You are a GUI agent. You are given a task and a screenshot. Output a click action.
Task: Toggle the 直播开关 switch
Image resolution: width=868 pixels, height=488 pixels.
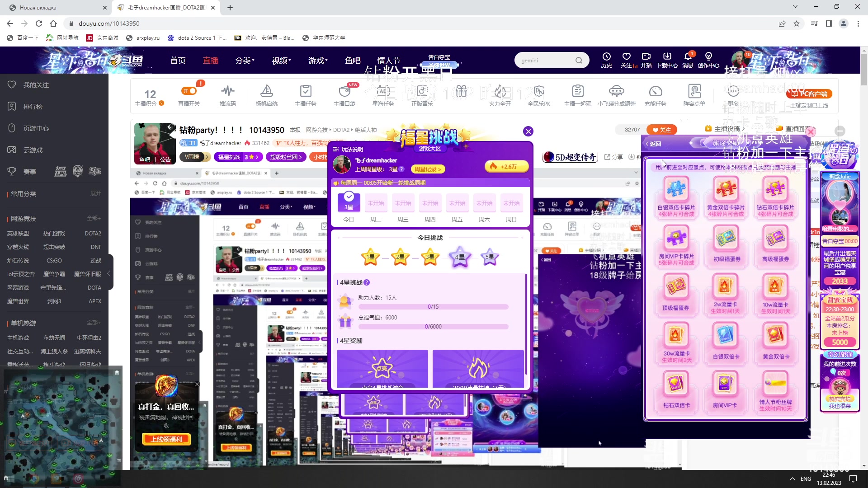pos(189,91)
